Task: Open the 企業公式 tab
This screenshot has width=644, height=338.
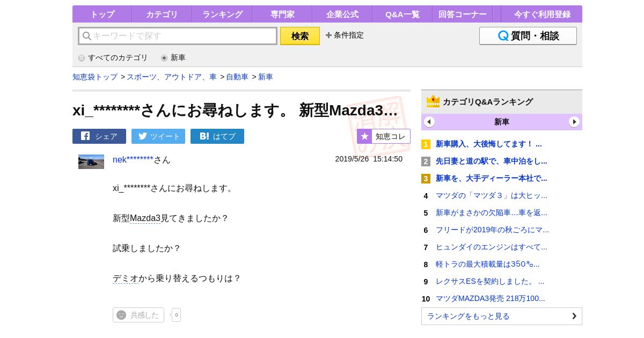Action: click(342, 14)
